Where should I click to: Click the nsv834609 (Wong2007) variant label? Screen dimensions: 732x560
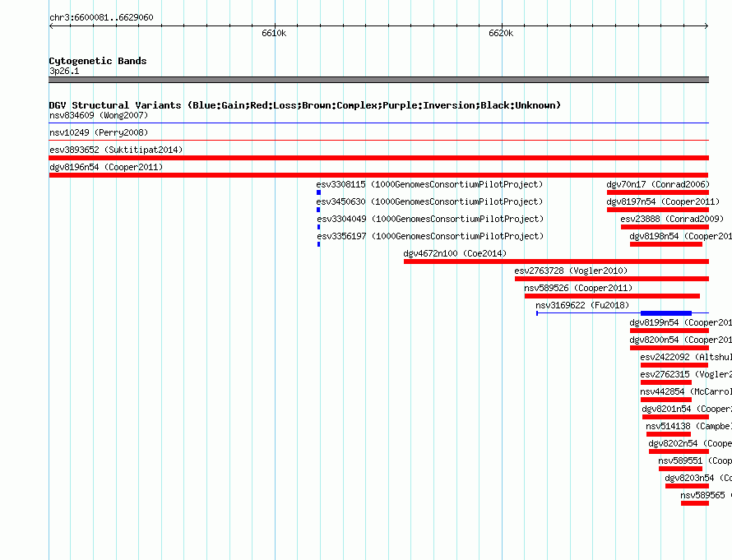(99, 115)
